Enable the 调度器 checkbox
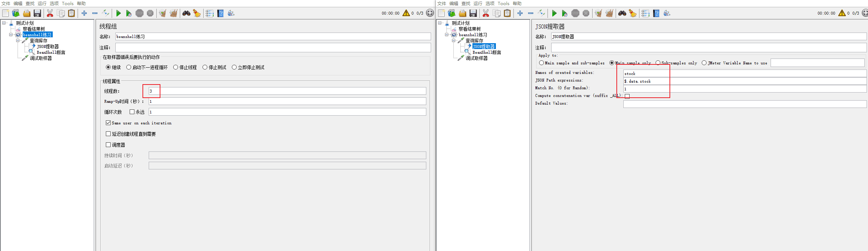The image size is (868, 251). pos(108,145)
